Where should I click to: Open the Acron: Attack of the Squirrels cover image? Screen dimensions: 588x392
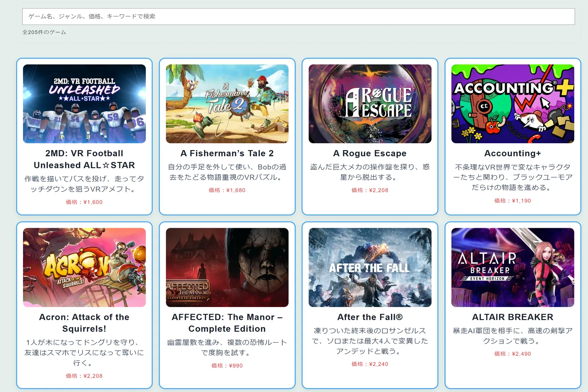click(84, 268)
